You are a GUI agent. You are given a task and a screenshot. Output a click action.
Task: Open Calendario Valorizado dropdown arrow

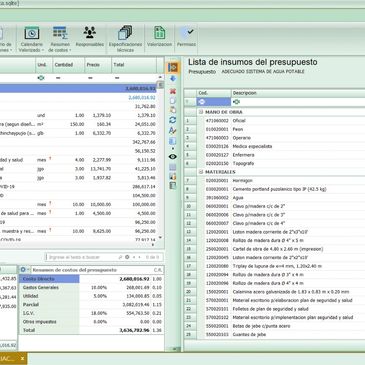point(43,50)
